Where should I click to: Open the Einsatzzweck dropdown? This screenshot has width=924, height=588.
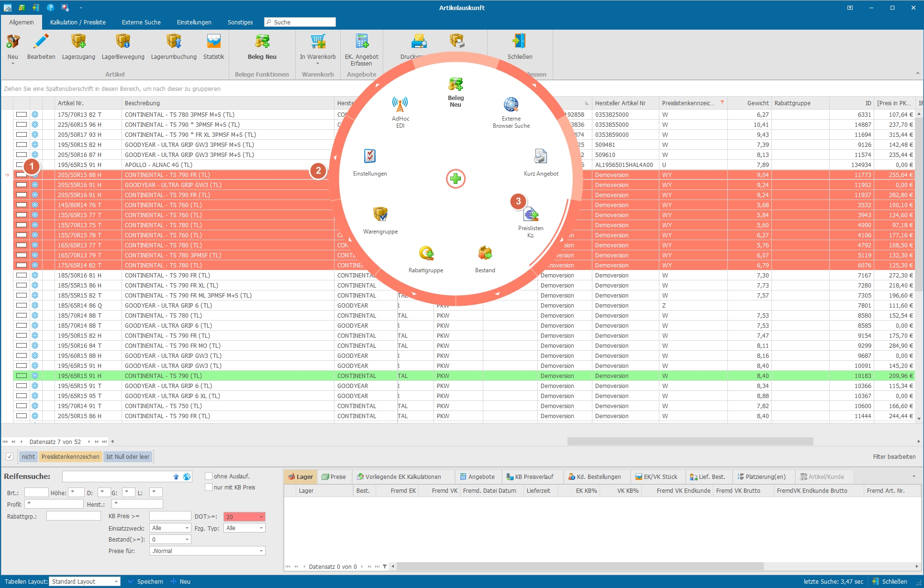[x=187, y=528]
